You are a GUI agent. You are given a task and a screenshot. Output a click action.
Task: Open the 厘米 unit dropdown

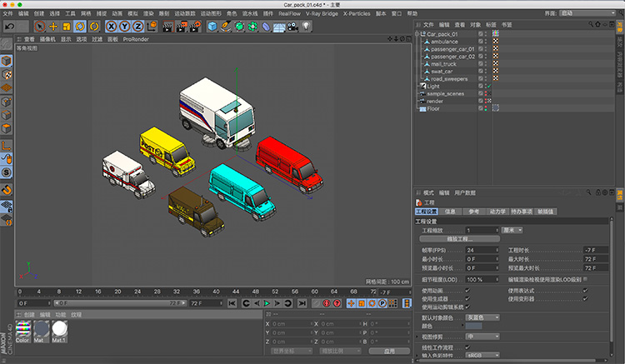tap(512, 230)
